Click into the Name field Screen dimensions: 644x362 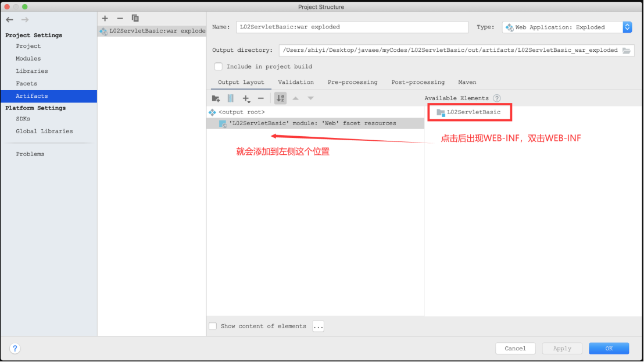[352, 27]
